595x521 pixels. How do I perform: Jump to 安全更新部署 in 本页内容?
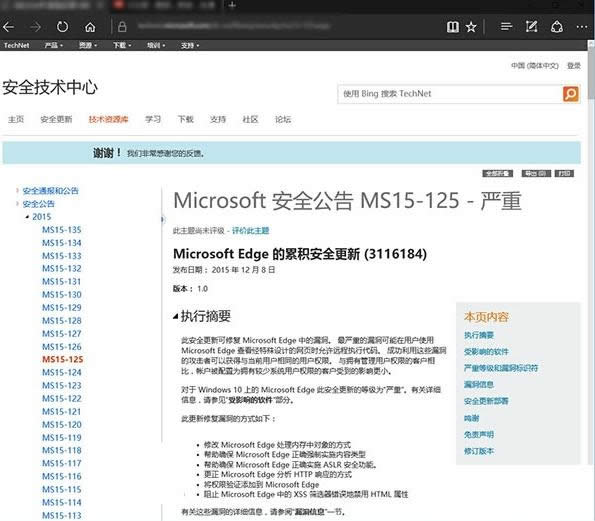tap(486, 401)
